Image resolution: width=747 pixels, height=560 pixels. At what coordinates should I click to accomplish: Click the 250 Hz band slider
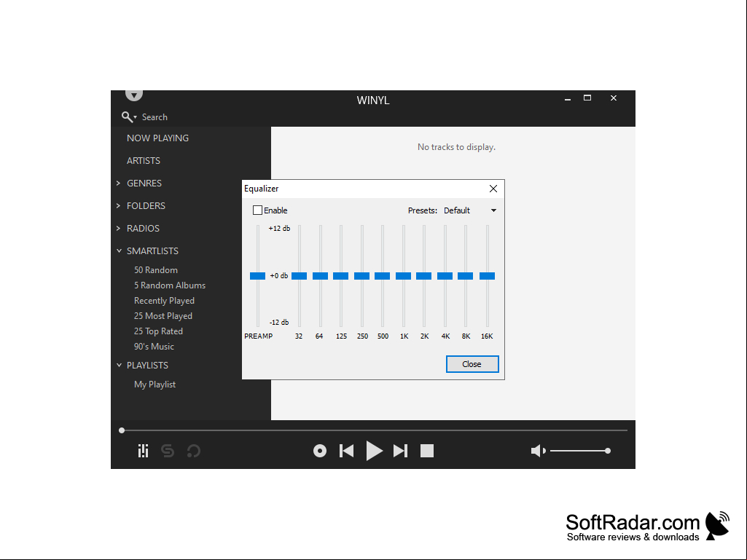pyautogui.click(x=361, y=276)
